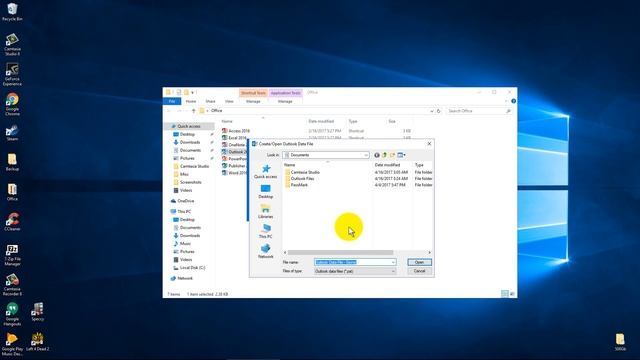The width and height of the screenshot is (640, 360).
Task: Open the Application Tools Manage tab
Action: (285, 101)
